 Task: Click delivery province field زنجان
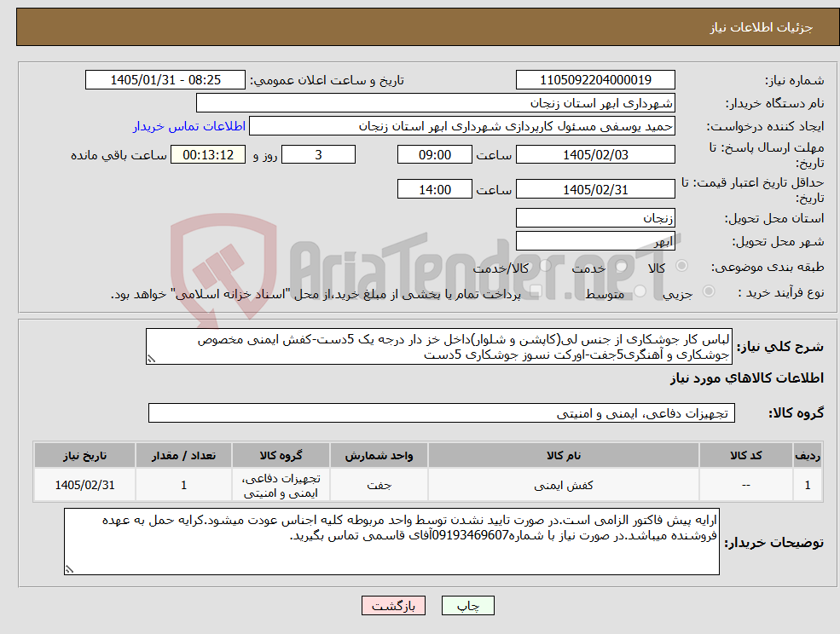tap(595, 218)
